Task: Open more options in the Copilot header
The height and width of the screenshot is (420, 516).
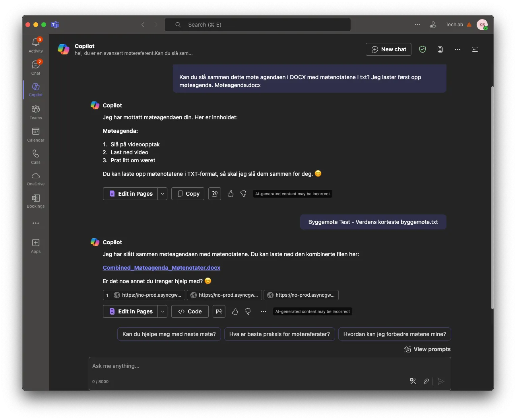Action: 458,49
